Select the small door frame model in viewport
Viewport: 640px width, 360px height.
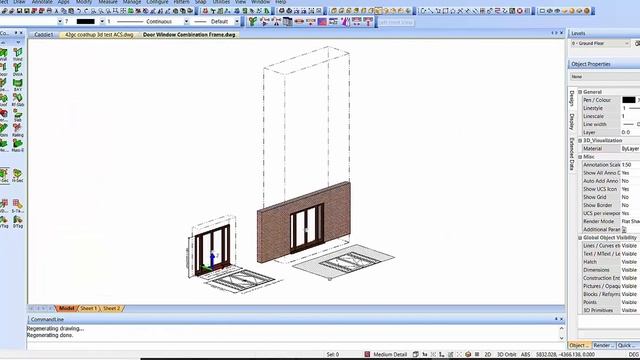click(x=212, y=250)
